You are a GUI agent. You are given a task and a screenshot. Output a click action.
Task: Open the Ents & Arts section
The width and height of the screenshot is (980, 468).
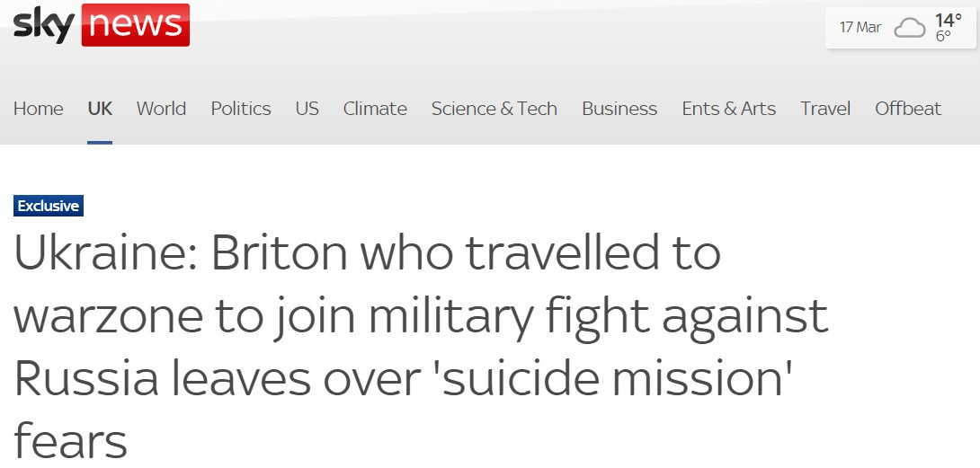[728, 109]
